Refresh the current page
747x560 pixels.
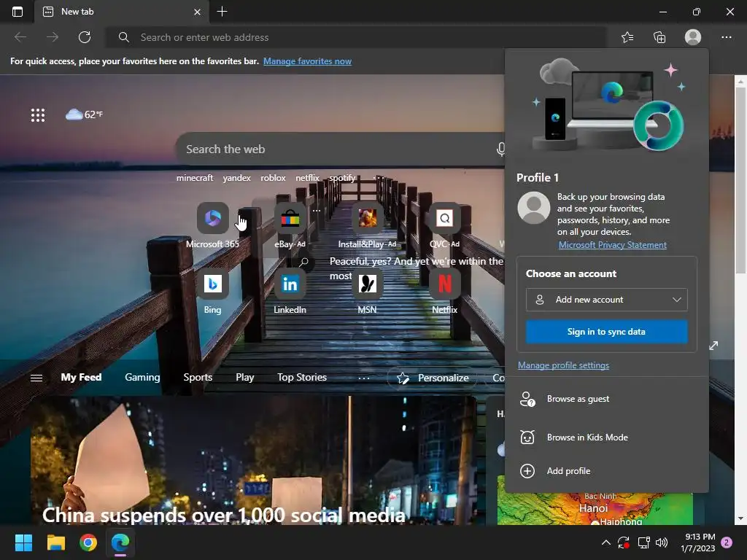click(x=85, y=37)
